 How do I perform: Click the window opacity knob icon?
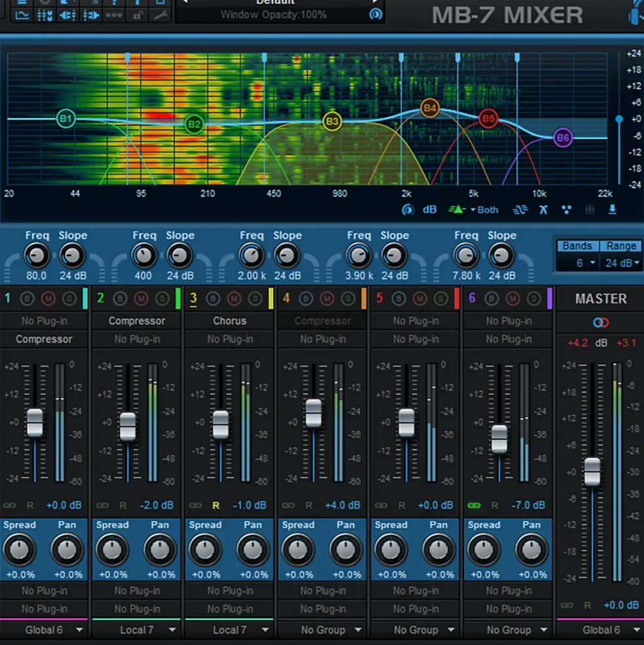pos(375,14)
